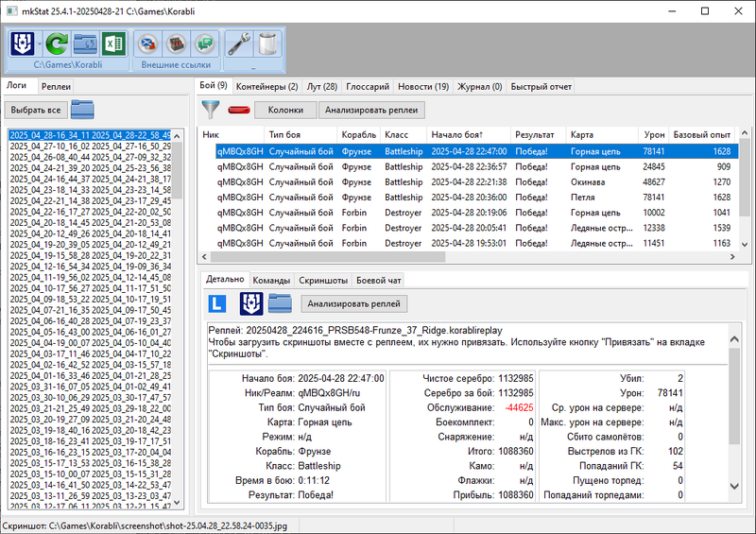Expand dropdown arrow next to ship emblem icon
The width and height of the screenshot is (756, 534).
39,44
